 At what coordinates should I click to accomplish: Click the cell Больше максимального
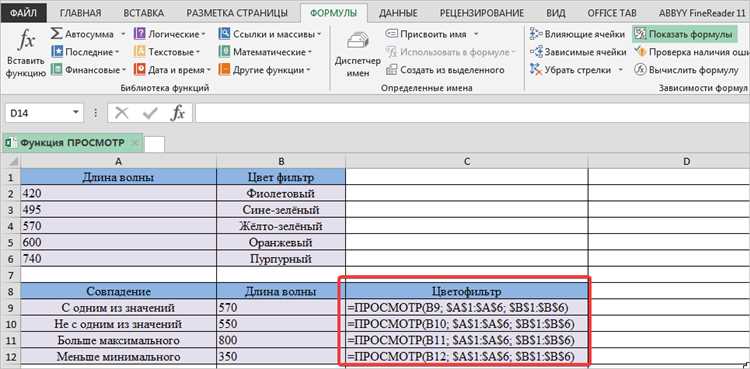[x=119, y=340]
